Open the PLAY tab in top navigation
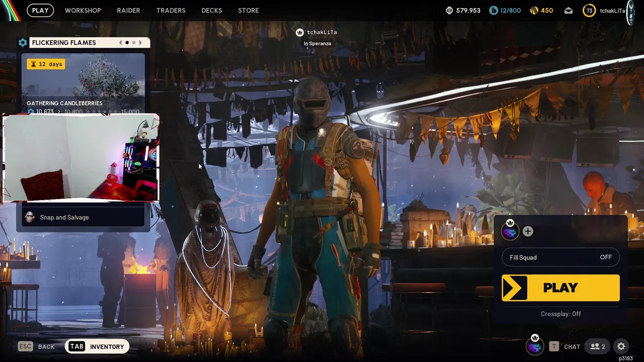Image resolution: width=644 pixels, height=362 pixels. click(x=40, y=10)
